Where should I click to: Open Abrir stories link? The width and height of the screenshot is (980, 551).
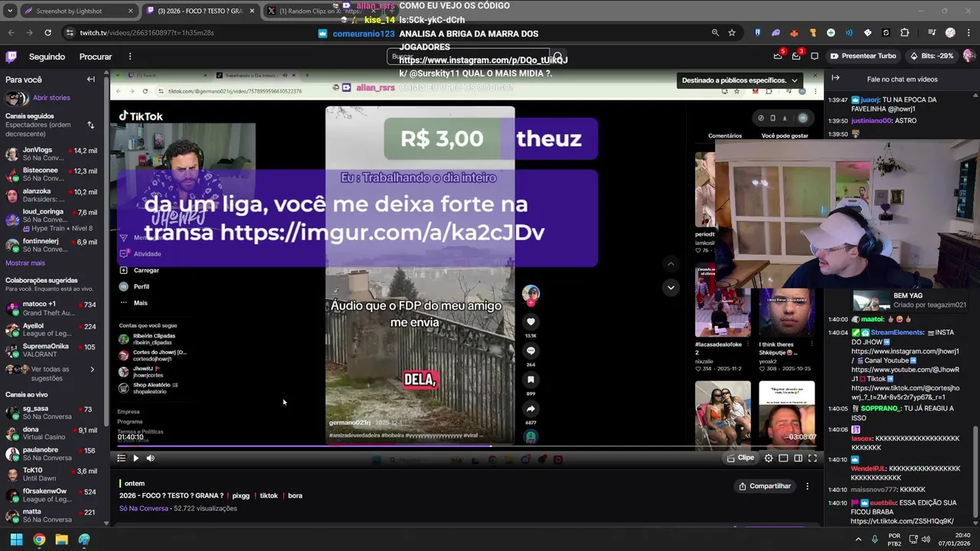point(51,98)
